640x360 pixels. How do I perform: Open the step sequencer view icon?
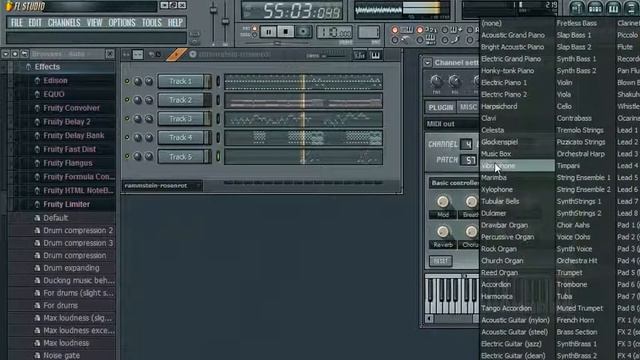(x=595, y=7)
